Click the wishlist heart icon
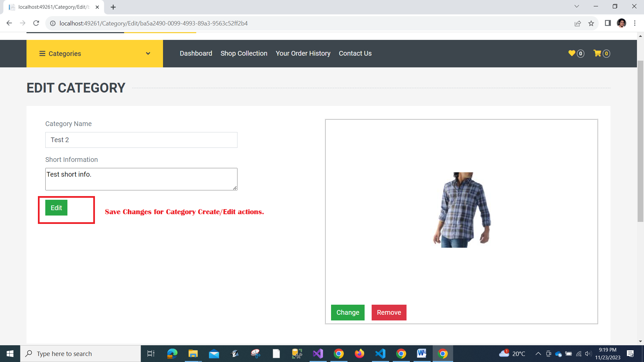 point(572,53)
